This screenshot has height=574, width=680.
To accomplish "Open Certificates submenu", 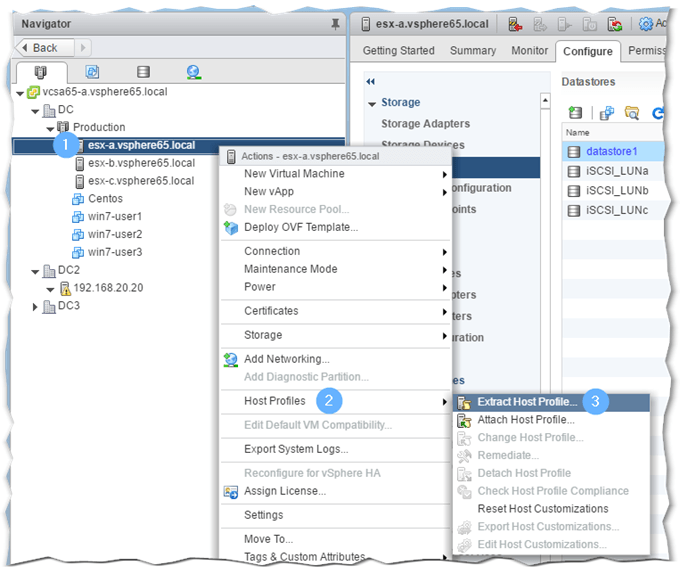I will 336,311.
